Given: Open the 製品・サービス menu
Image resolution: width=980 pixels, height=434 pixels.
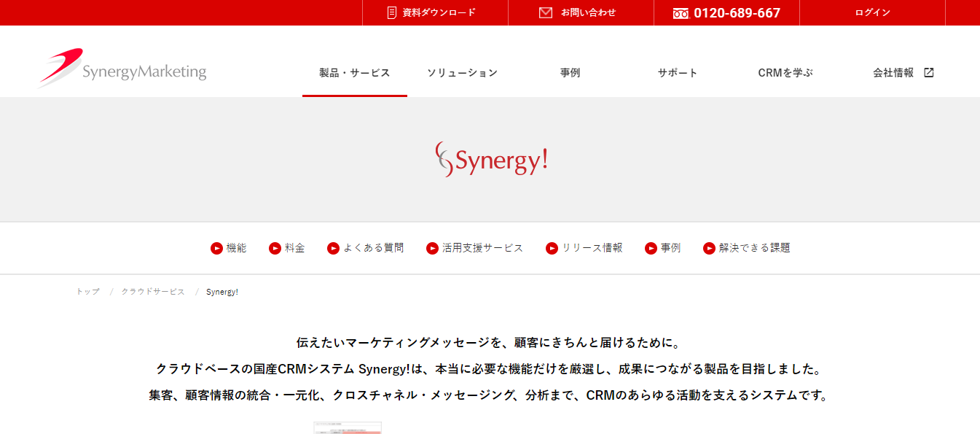Looking at the screenshot, I should pos(354,72).
